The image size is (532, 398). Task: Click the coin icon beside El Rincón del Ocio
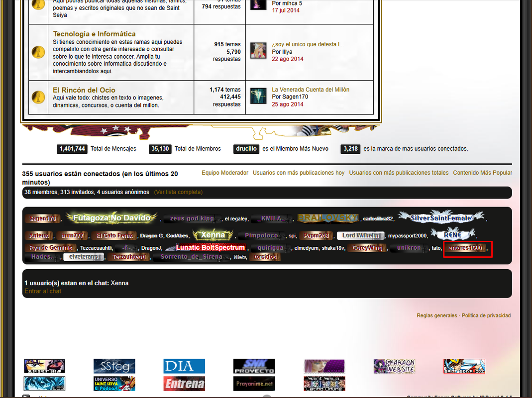38,97
